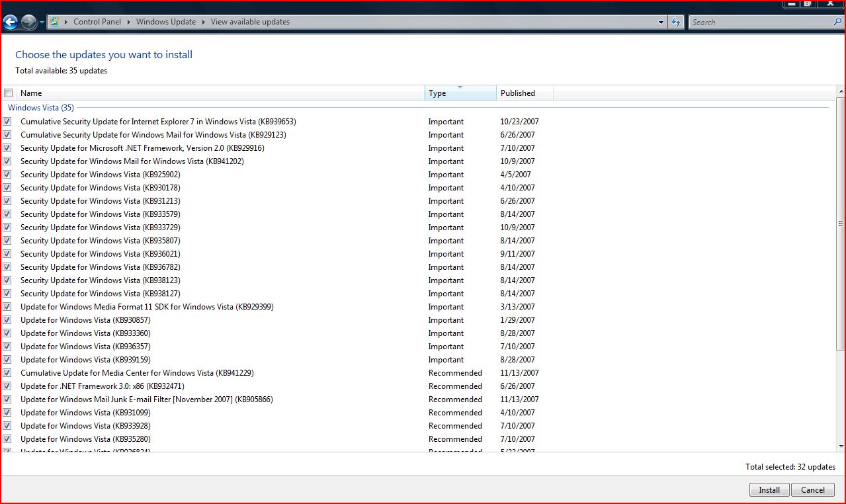Open the address bar history dropdown arrow

[x=661, y=22]
